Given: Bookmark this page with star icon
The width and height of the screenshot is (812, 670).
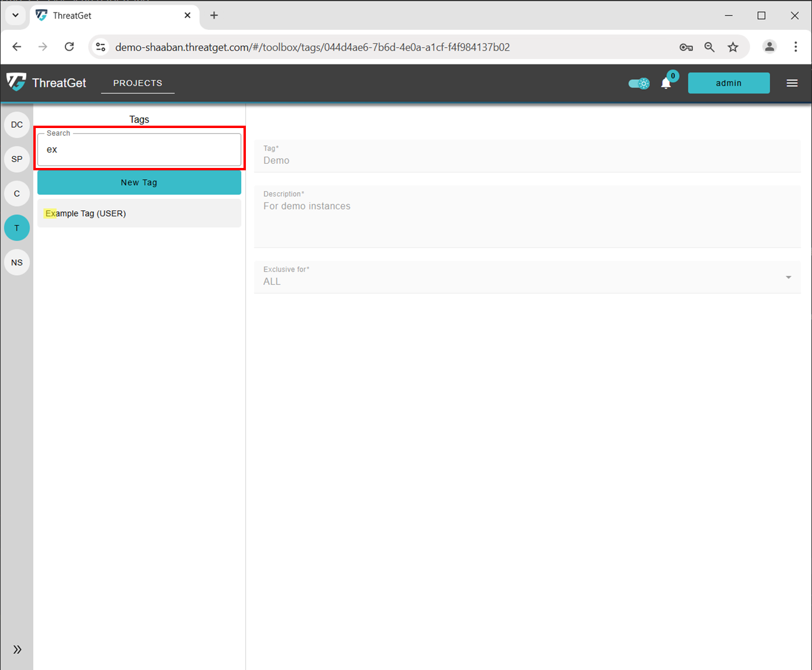Looking at the screenshot, I should (733, 47).
